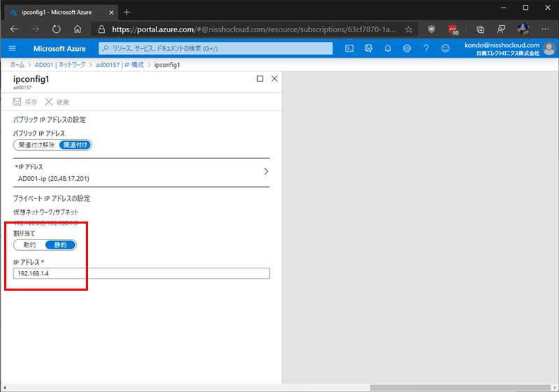559x392 pixels.
Task: Open the Azure portal hamburger menu
Action: click(x=12, y=48)
